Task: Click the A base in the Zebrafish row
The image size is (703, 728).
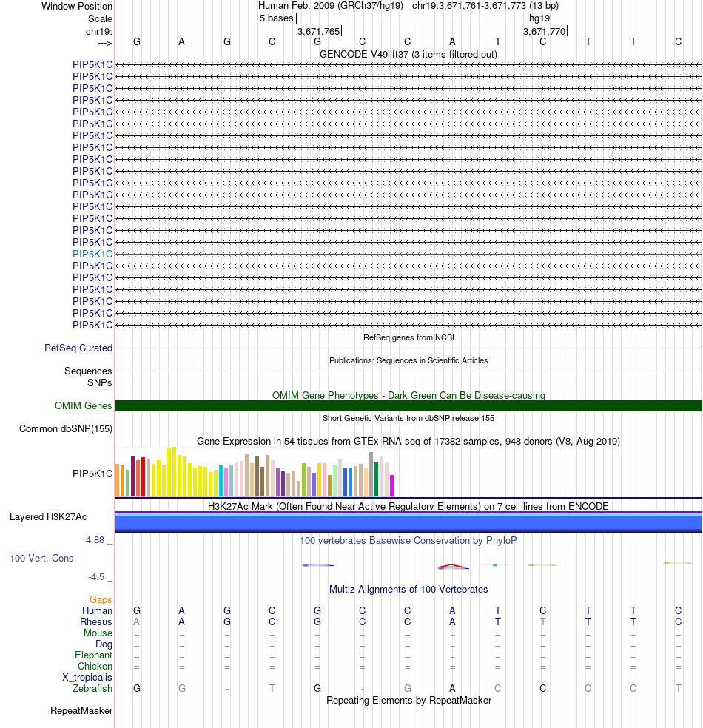Action: pos(452,688)
